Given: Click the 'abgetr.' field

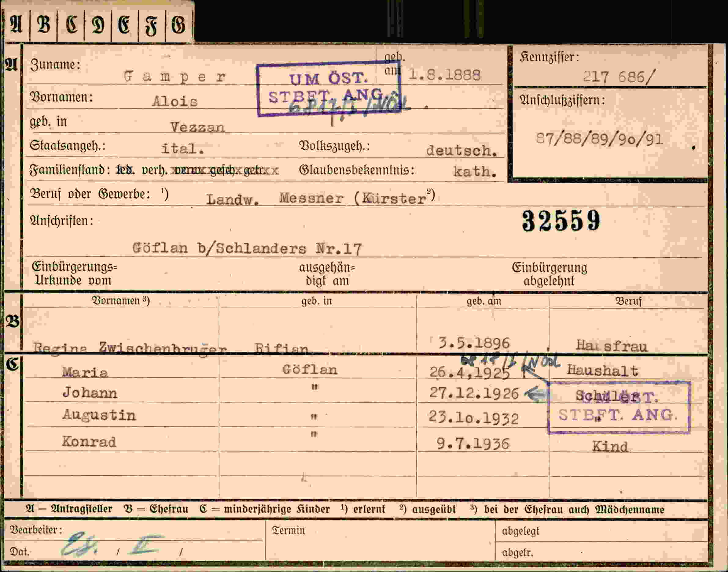Looking at the screenshot, I should pos(601,552).
